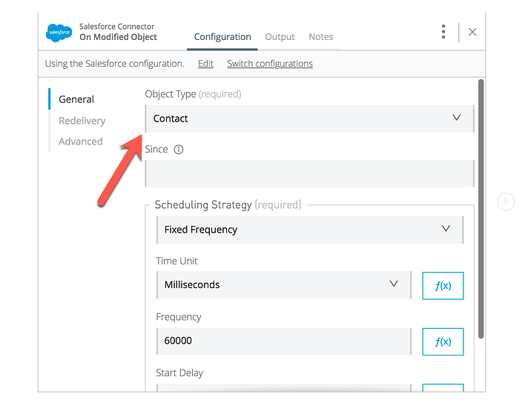Screen dimensions: 519x420
Task: Click the 'Salesforce Connector' header text
Action: pyautogui.click(x=117, y=27)
